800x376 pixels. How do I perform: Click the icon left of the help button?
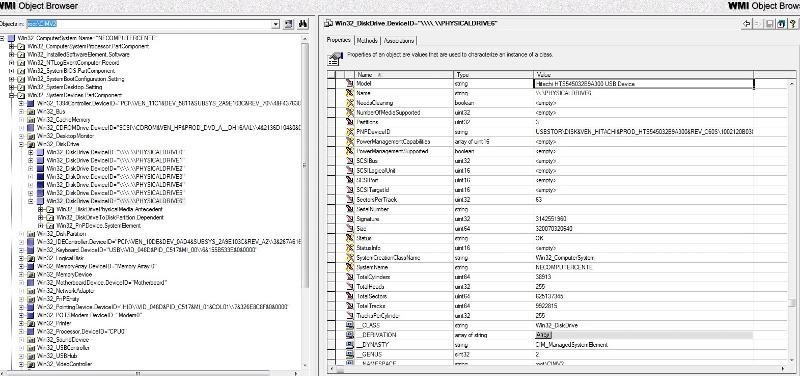[x=781, y=24]
